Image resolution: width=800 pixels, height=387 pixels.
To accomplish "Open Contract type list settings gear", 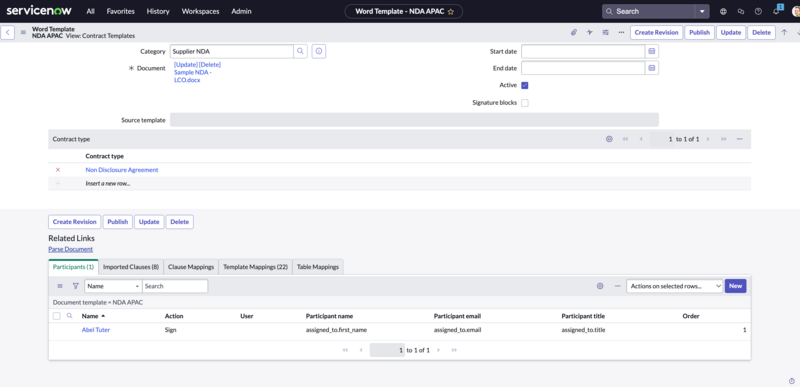I will tap(609, 139).
